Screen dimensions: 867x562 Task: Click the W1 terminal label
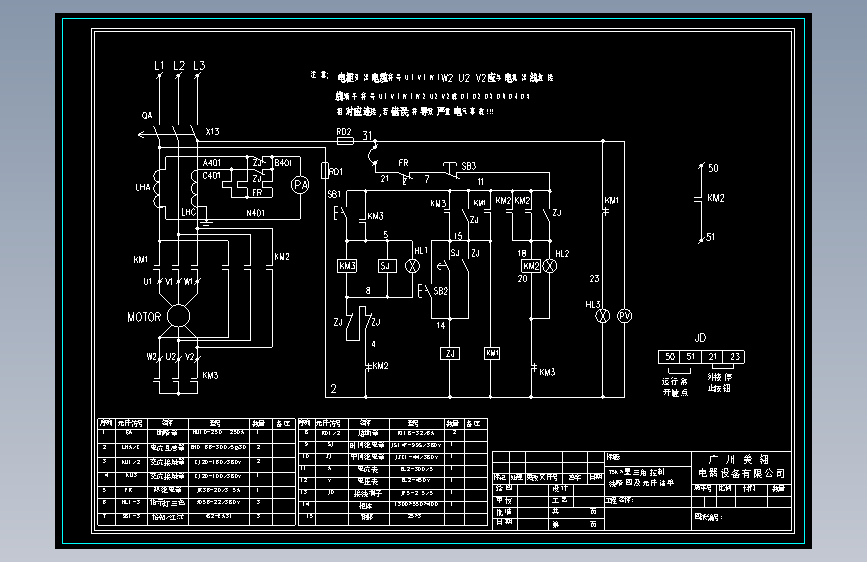(x=189, y=282)
